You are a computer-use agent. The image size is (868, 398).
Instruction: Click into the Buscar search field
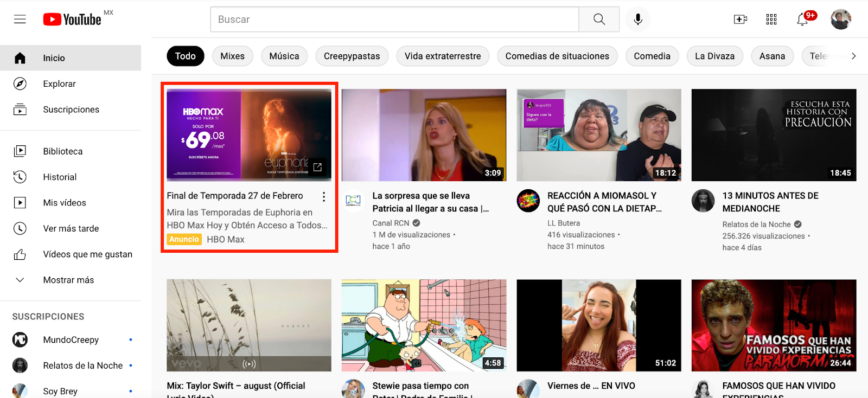point(394,20)
